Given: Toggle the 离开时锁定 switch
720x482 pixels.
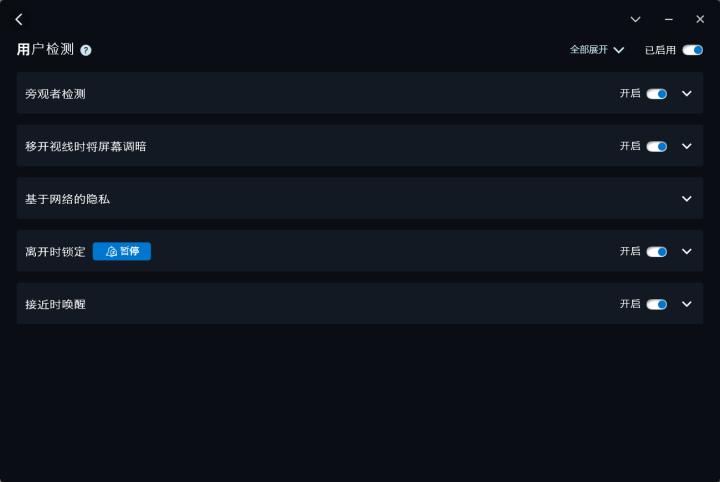Looking at the screenshot, I should tap(657, 252).
